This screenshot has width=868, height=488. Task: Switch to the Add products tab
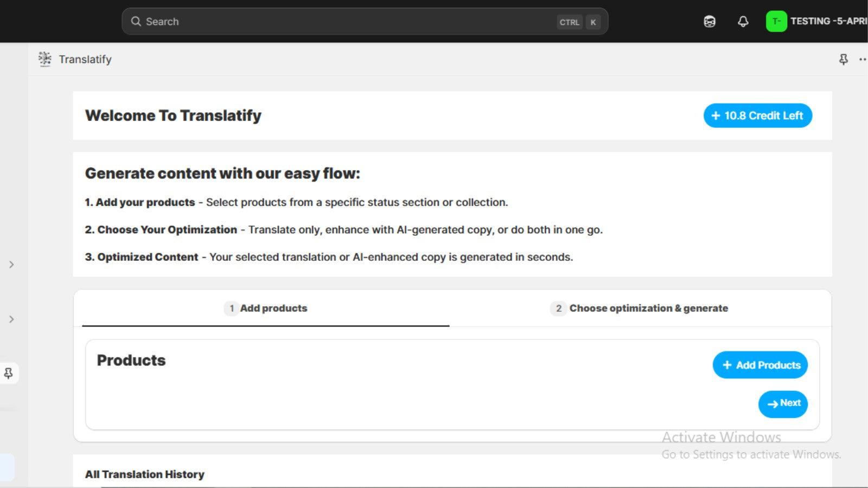point(266,308)
